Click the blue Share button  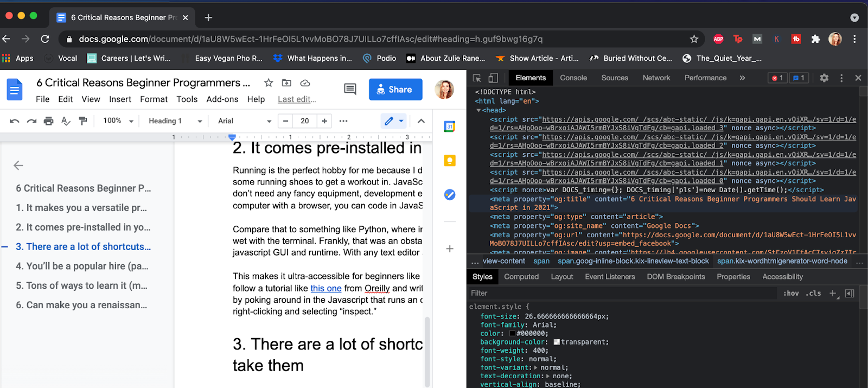(x=395, y=90)
